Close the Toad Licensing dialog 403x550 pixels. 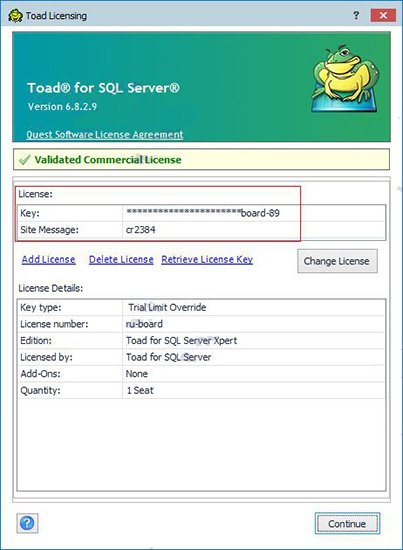click(x=383, y=15)
